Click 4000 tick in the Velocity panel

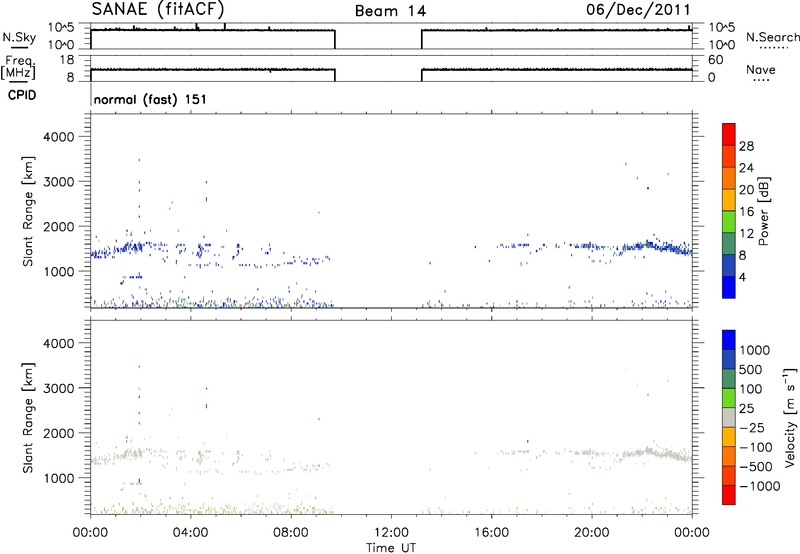point(58,343)
